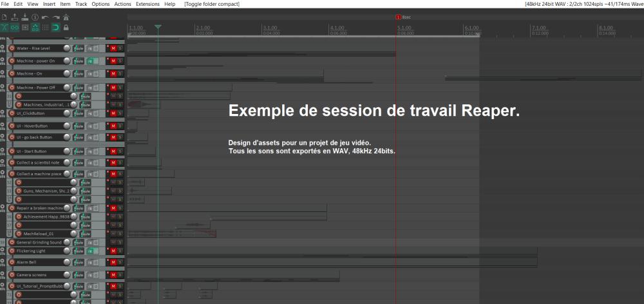
Task: Collapse UI_Tutorial_PromptBubble folder track
Action: pyautogui.click(x=3, y=285)
